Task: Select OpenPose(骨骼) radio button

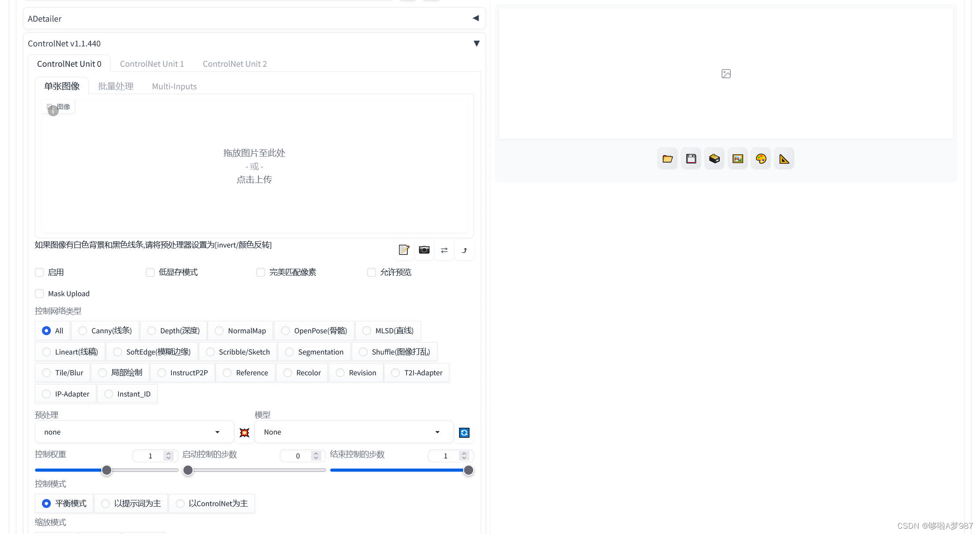Action: (287, 330)
